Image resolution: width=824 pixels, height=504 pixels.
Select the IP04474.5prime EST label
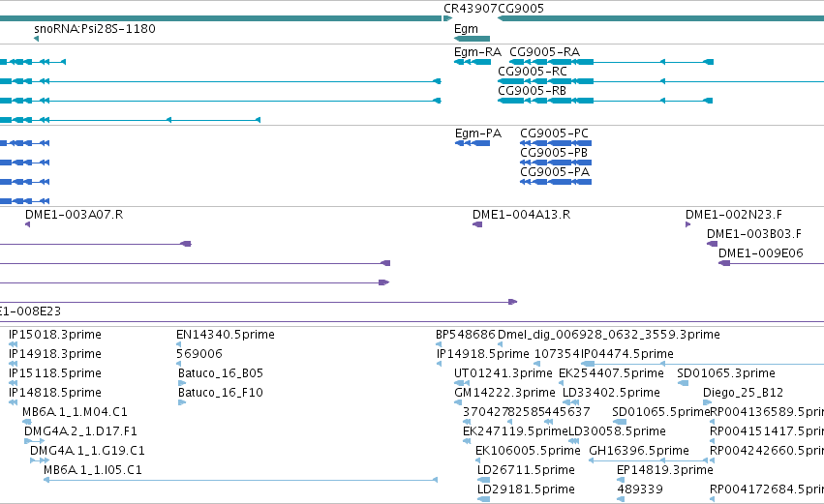626,354
